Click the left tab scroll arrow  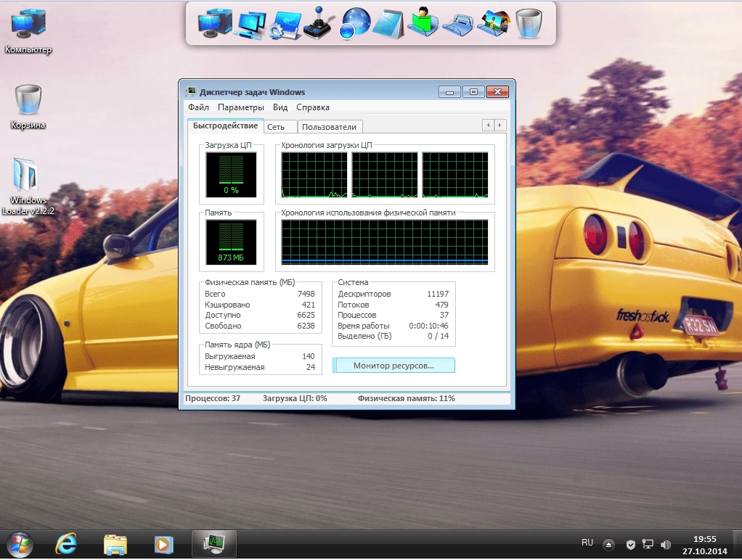point(489,125)
